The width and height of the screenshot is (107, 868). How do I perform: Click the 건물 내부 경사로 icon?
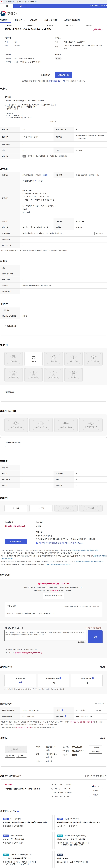pyautogui.click(x=91, y=425)
